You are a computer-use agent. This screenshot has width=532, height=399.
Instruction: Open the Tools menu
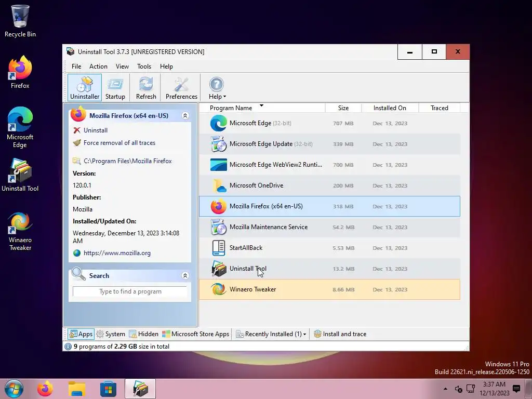point(144,66)
